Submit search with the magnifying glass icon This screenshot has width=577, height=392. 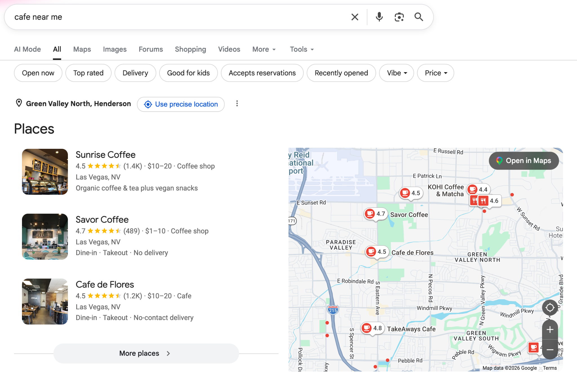click(x=419, y=17)
